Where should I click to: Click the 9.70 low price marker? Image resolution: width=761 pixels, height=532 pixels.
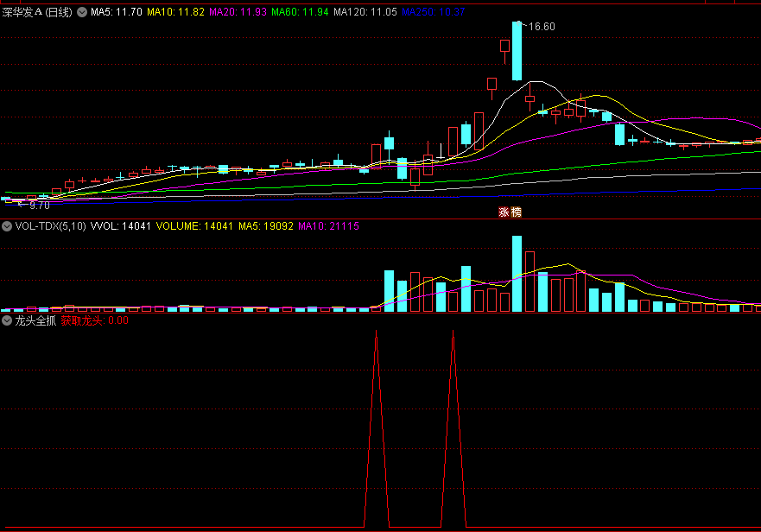(40, 206)
